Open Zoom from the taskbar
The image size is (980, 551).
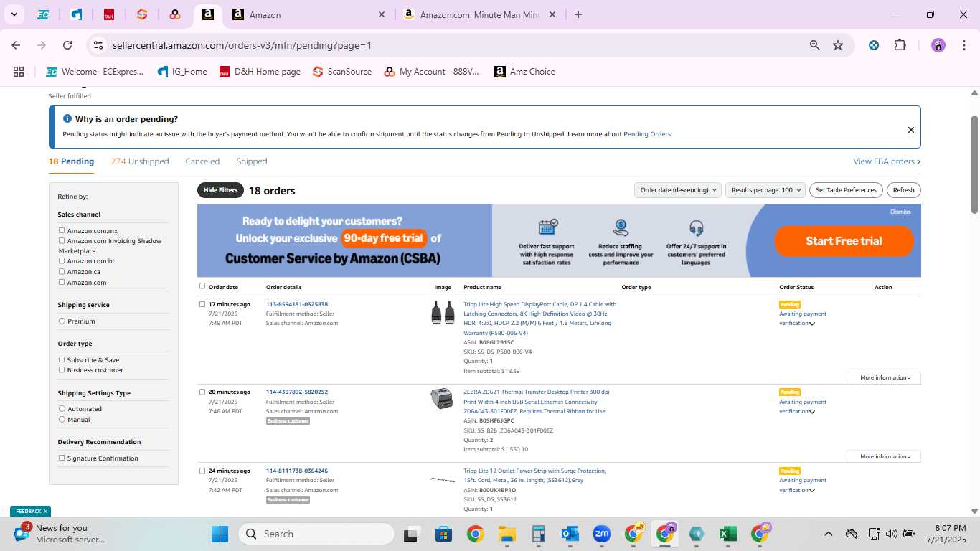(x=601, y=534)
